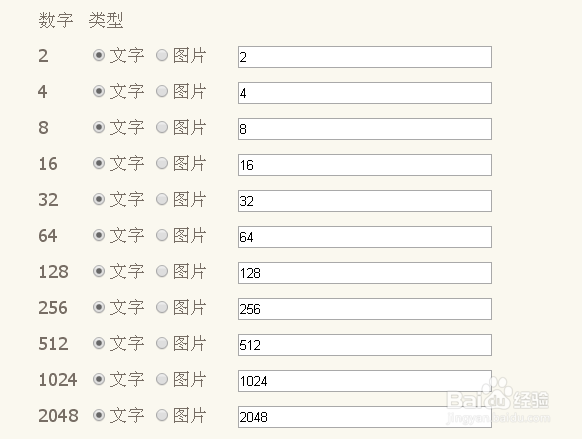This screenshot has width=582, height=439.
Task: Select 图片 radio for 128
Action: (162, 272)
